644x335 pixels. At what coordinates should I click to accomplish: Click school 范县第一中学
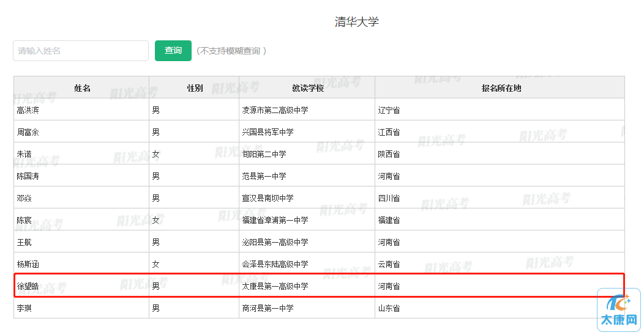(264, 176)
